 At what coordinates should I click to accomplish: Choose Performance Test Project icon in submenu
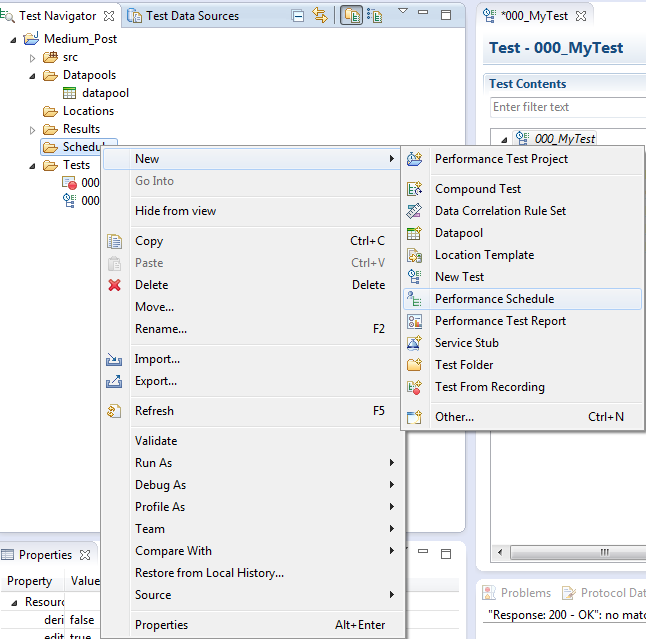click(414, 159)
